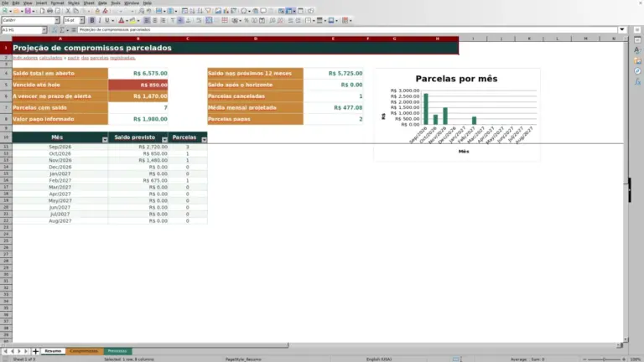644x362 pixels.
Task: Open the Insert menu
Action: point(41,3)
